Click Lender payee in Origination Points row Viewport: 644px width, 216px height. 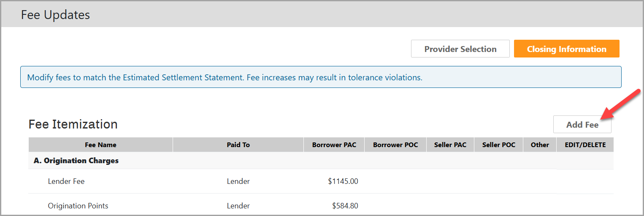pyautogui.click(x=238, y=206)
